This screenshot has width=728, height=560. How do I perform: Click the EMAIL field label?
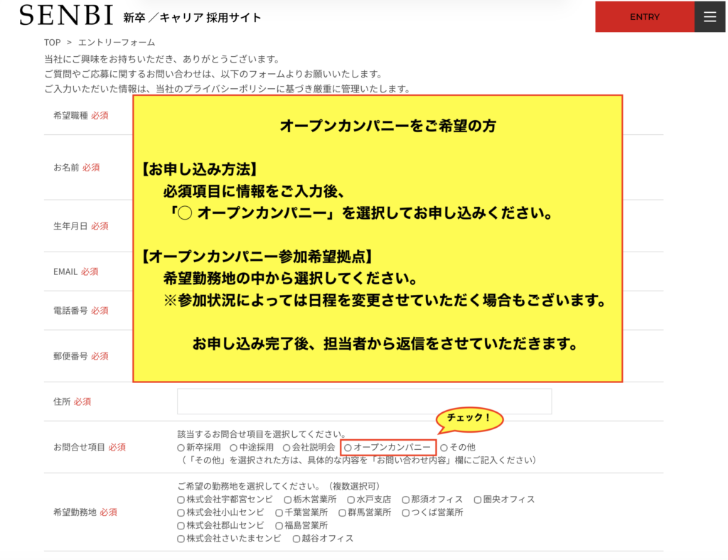click(65, 271)
